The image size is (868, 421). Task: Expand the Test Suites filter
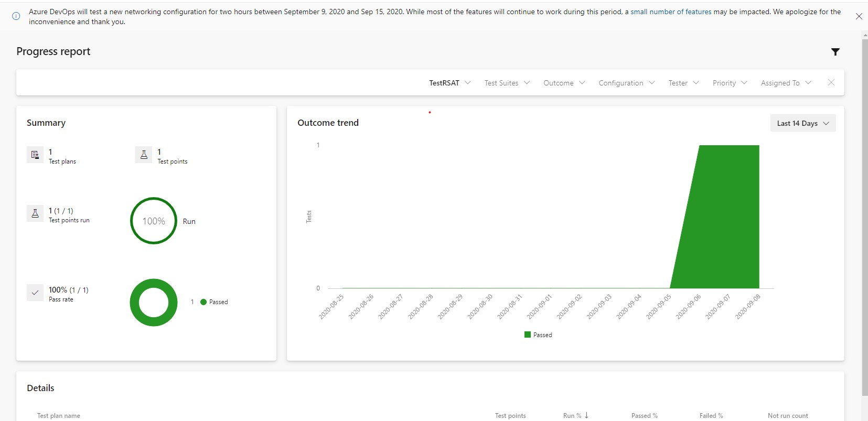[507, 83]
